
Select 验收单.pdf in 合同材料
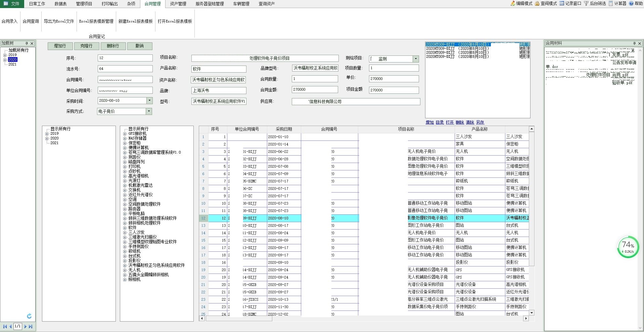pos(622,83)
